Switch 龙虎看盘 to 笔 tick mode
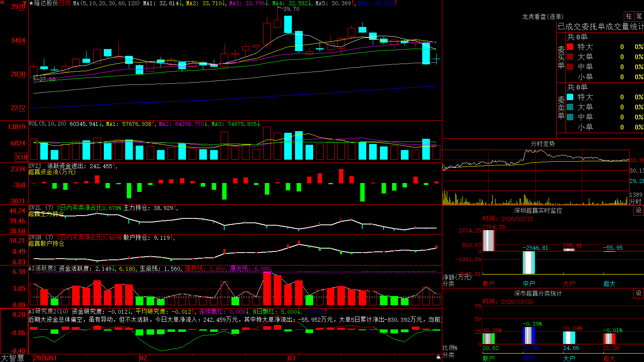This screenshot has width=644, height=362. pyautogui.click(x=639, y=16)
